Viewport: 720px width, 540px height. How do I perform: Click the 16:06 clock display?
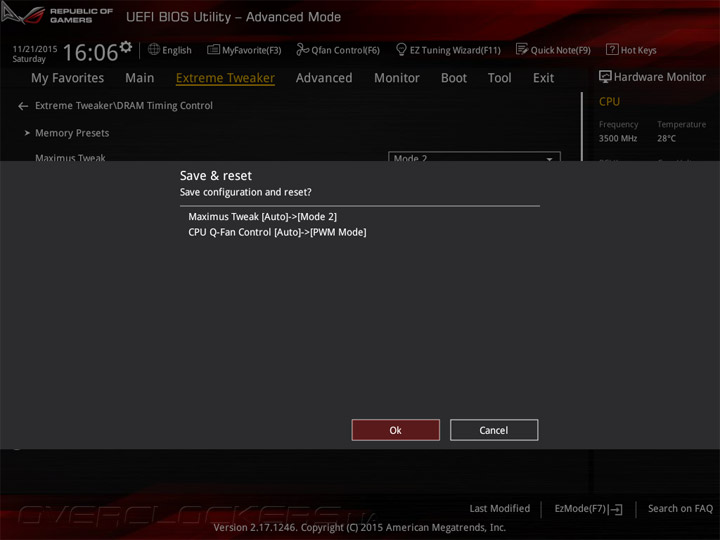pyautogui.click(x=90, y=52)
